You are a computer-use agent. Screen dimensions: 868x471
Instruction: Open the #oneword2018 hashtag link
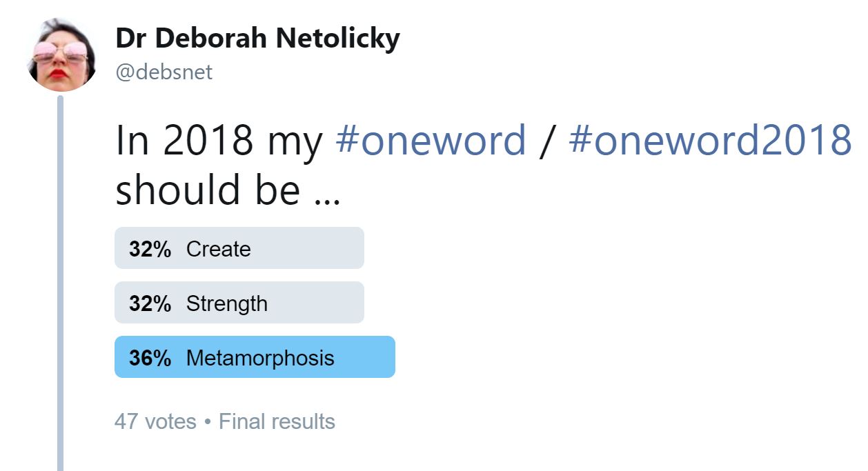pos(710,140)
